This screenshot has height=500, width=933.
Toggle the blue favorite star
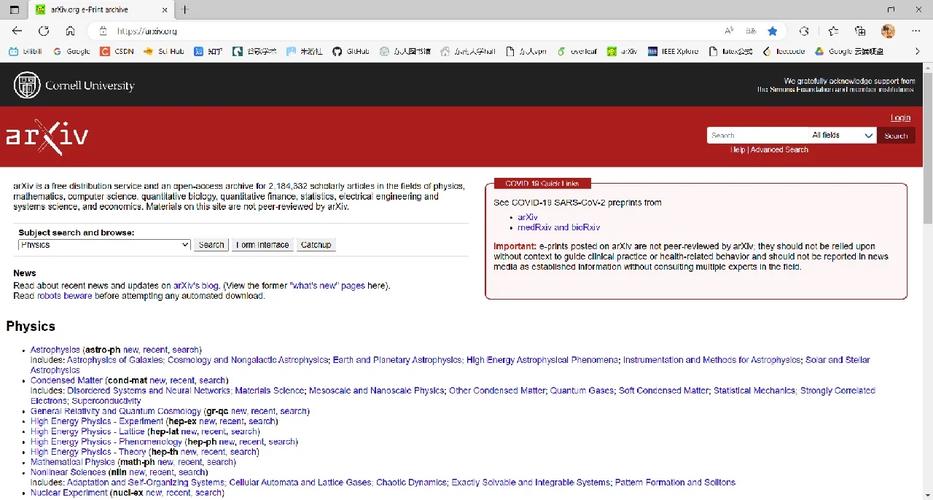(x=772, y=31)
